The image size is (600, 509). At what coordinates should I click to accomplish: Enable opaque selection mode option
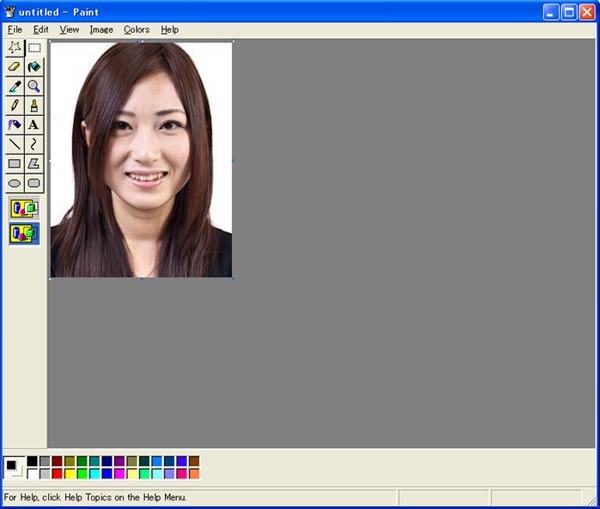click(24, 209)
